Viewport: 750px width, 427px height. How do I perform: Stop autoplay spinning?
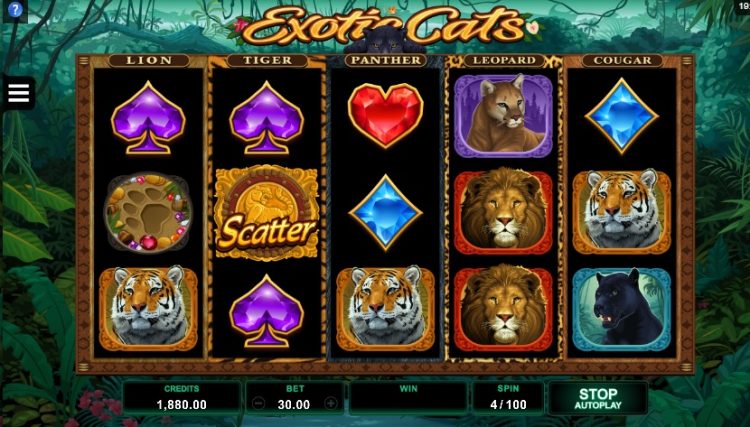[598, 398]
